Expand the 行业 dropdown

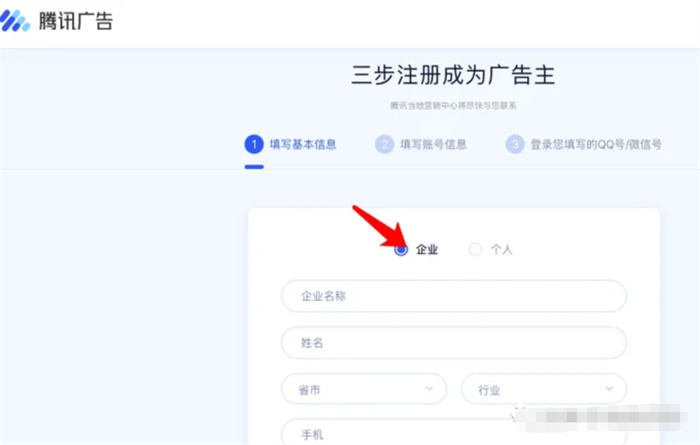pyautogui.click(x=543, y=389)
